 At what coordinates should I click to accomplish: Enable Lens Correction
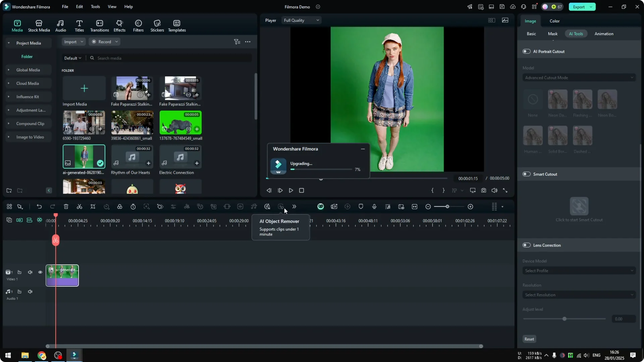pyautogui.click(x=526, y=245)
